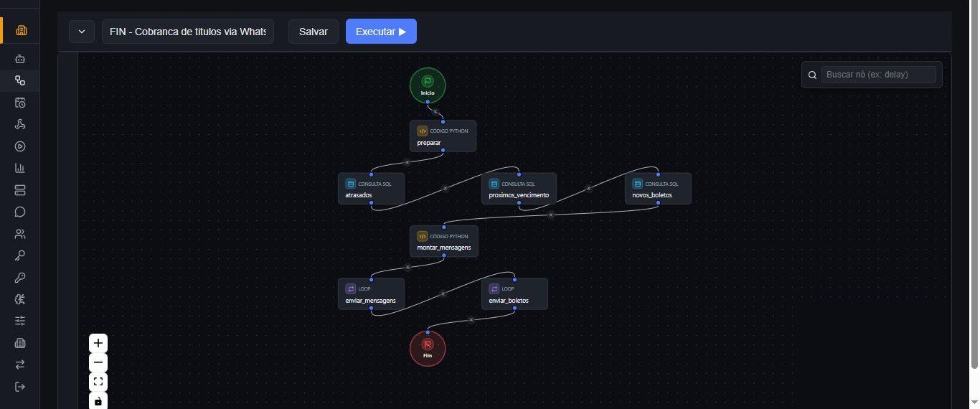Fit the workflow to view

coord(98,382)
